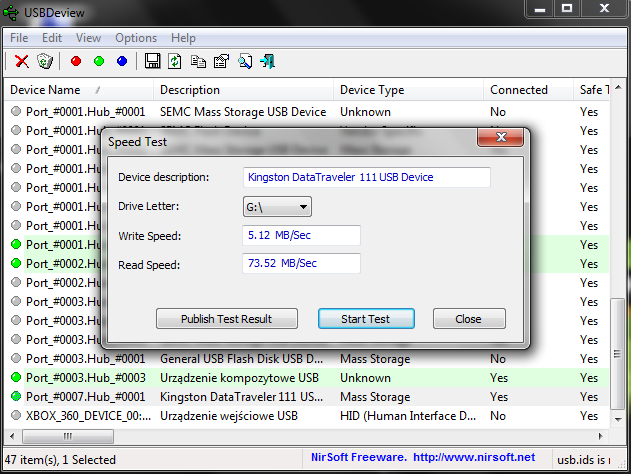The height and width of the screenshot is (476, 631).
Task: Open the View menu
Action: pyautogui.click(x=88, y=38)
